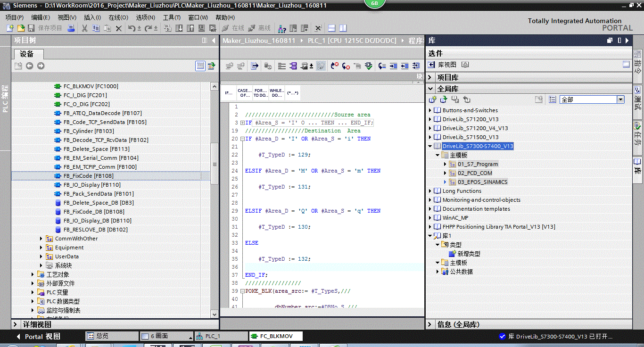Select FB_Cylinder [FB103] in the project tree
The image size is (644, 347).
tap(89, 131)
